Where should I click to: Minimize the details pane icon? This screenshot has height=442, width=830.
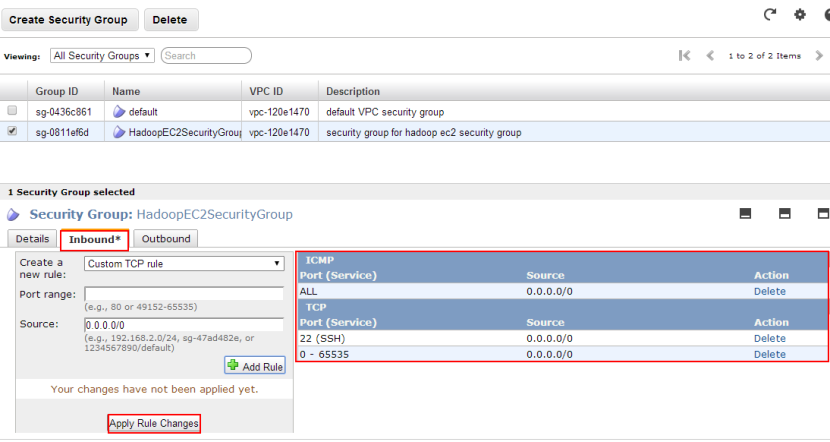pos(745,213)
